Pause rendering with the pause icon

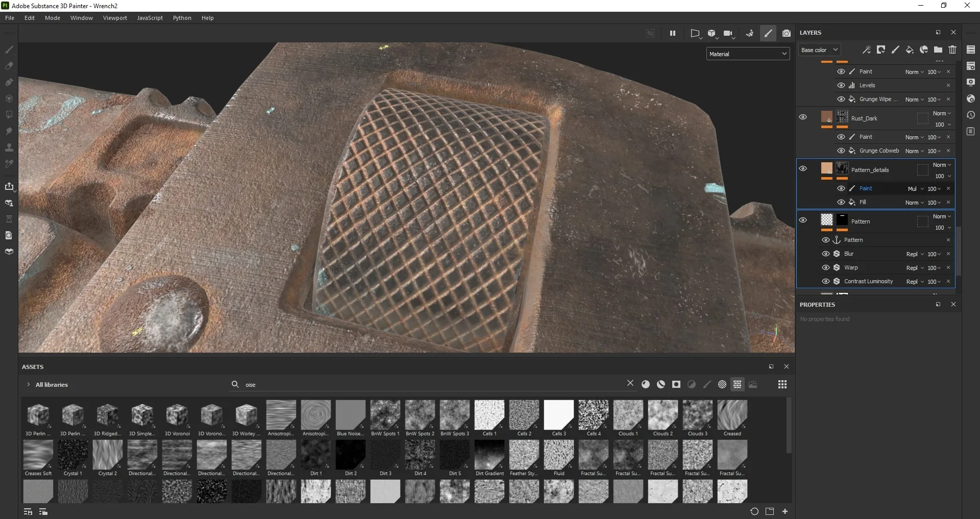click(x=673, y=33)
